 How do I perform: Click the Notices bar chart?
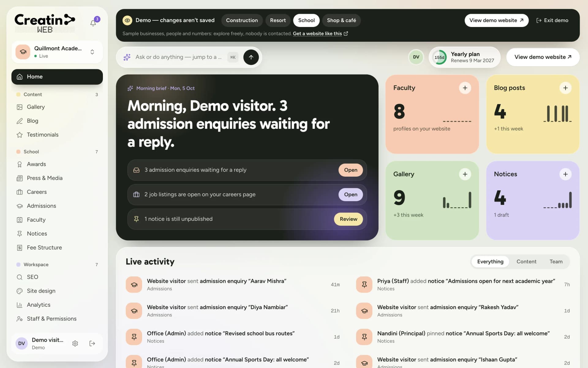point(557,200)
